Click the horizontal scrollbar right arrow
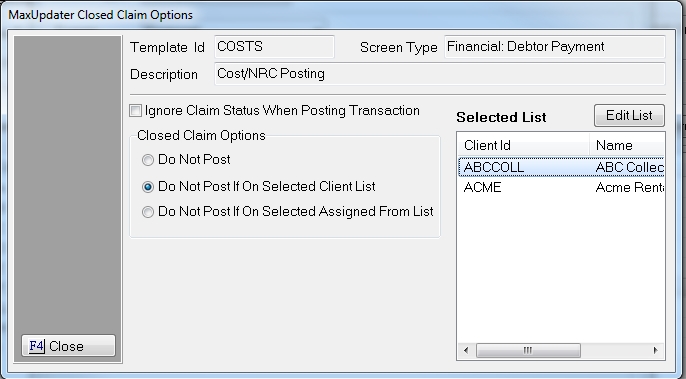The image size is (686, 379). pyautogui.click(x=655, y=350)
